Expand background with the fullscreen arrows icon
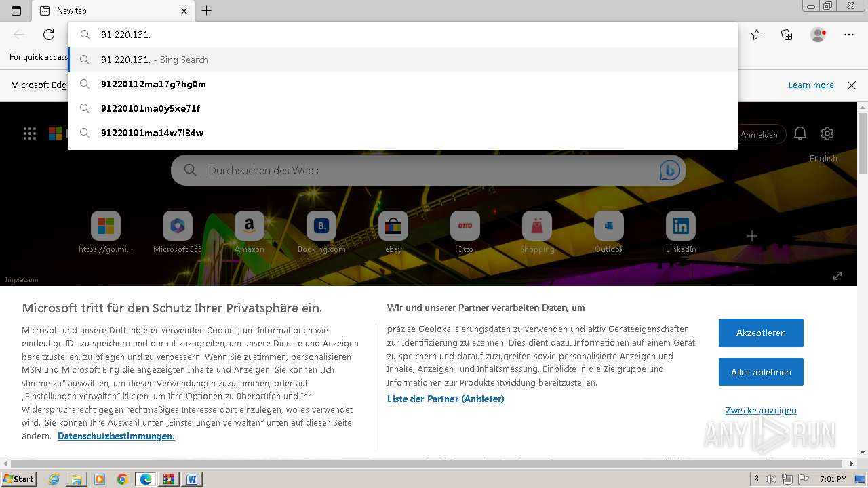868x488 pixels. pyautogui.click(x=837, y=276)
